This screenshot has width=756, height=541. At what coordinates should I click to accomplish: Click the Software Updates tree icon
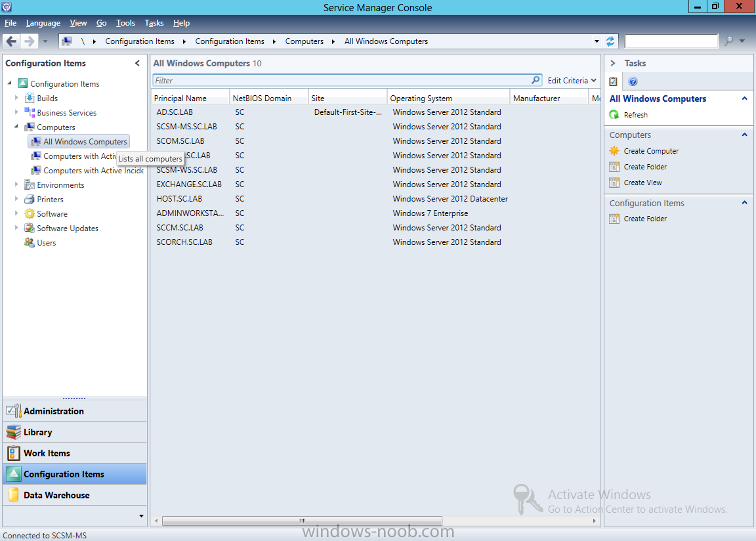pos(30,228)
